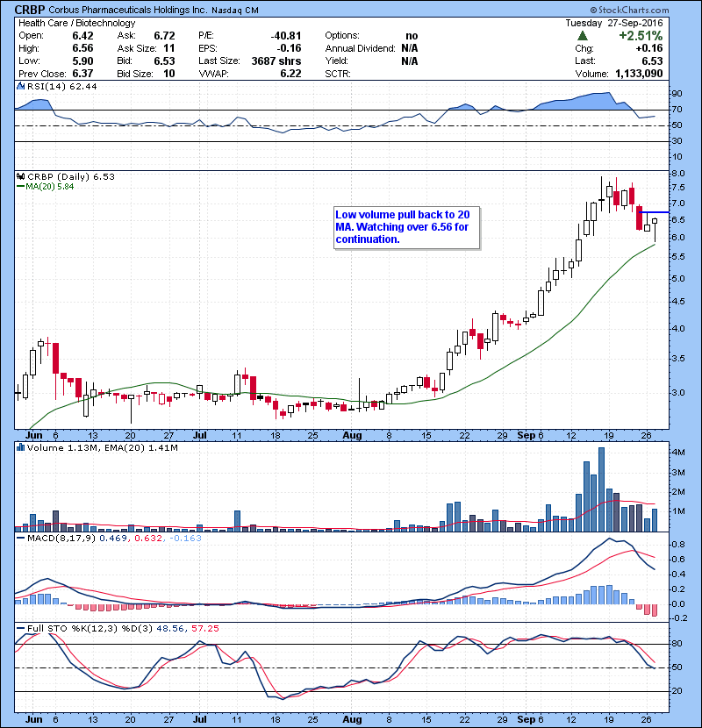Click the blue annotation text box about 20 MA

point(406,227)
